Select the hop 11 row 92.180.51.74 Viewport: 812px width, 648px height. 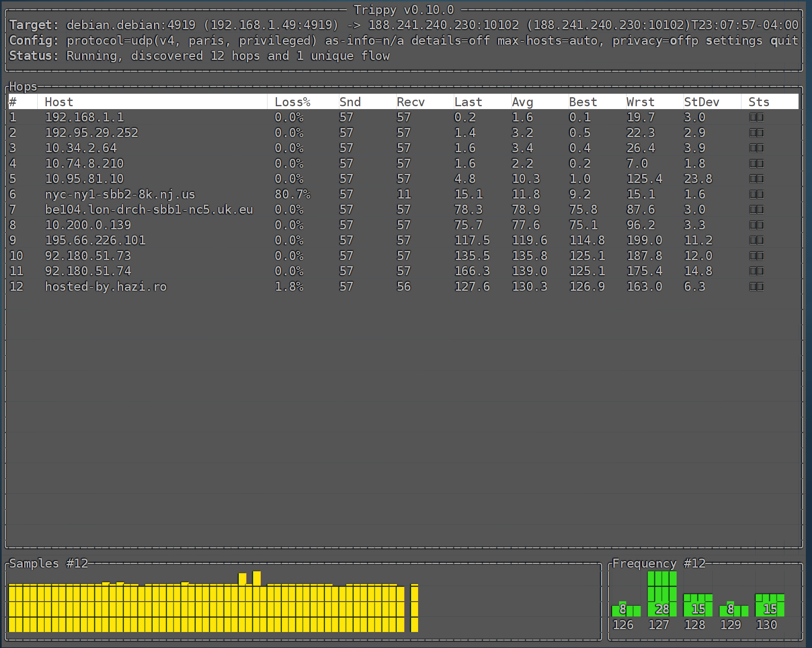click(88, 271)
